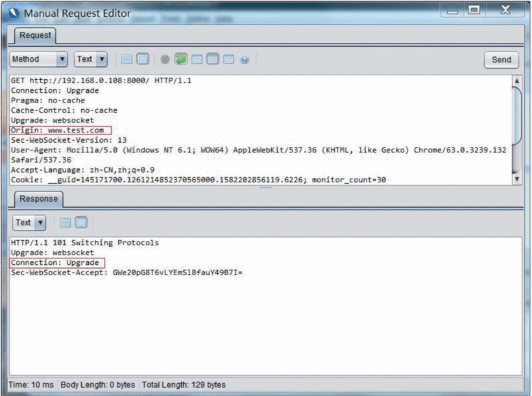The image size is (532, 396).
Task: Open the Method dropdown
Action: tap(39, 59)
